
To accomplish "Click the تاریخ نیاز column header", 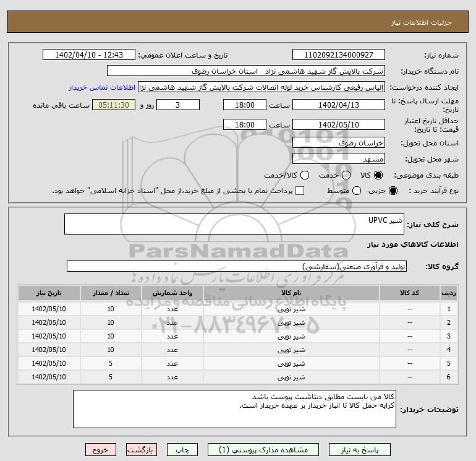I will (x=49, y=293).
